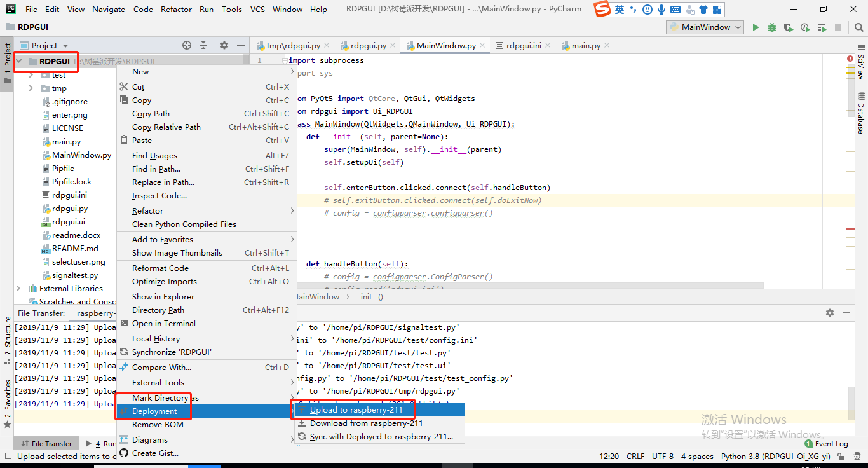Viewport: 868px width, 468px height.
Task: Collapse all in Project panel
Action: coord(203,45)
